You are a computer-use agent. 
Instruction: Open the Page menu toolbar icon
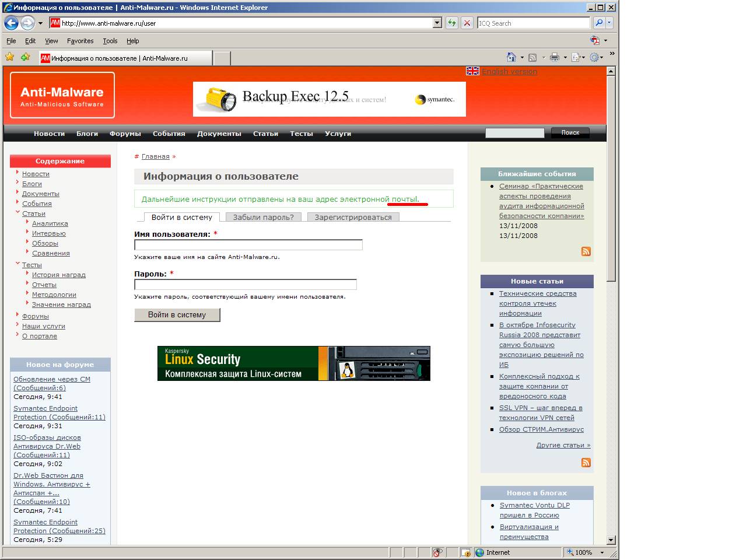[576, 57]
